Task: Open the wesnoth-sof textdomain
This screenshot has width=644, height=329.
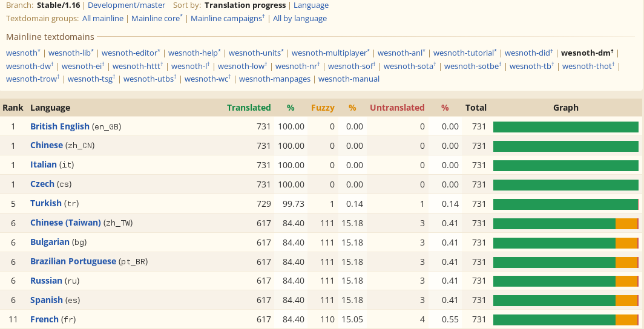Action: [x=352, y=66]
